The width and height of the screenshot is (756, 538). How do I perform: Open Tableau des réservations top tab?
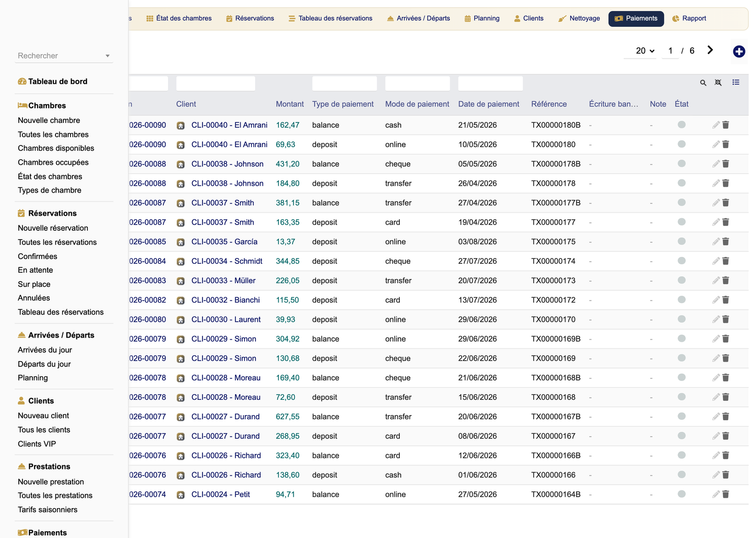tap(331, 18)
